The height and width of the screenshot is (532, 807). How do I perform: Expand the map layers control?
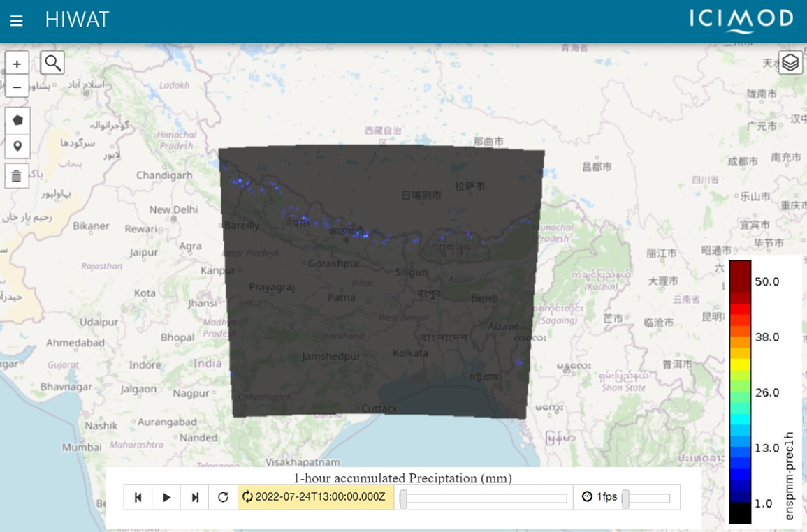click(790, 63)
